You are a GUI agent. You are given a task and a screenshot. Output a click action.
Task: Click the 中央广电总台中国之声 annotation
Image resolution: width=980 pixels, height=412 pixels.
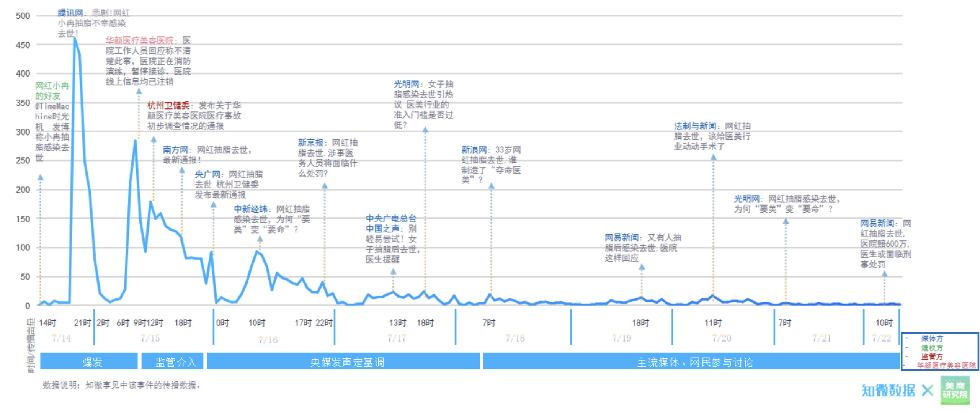click(392, 239)
